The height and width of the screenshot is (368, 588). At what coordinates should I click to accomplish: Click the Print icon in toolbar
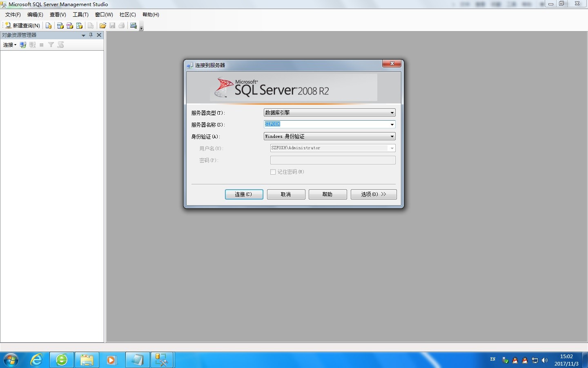tap(122, 25)
